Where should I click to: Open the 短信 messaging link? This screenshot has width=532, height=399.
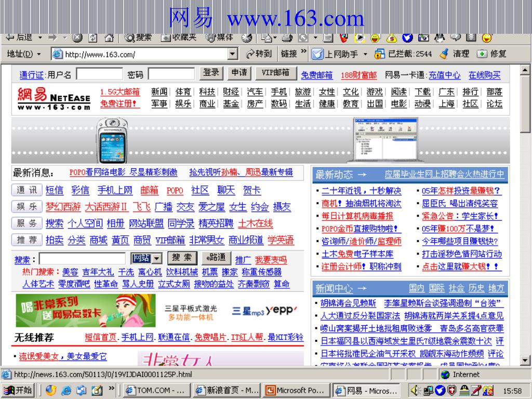tap(54, 190)
